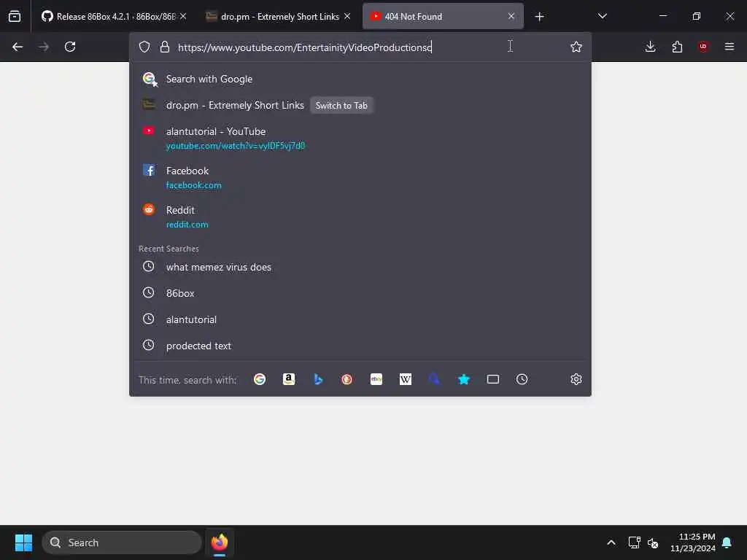Viewport: 747px width, 560px height.
Task: Close the dro.pm tab
Action: point(347,16)
